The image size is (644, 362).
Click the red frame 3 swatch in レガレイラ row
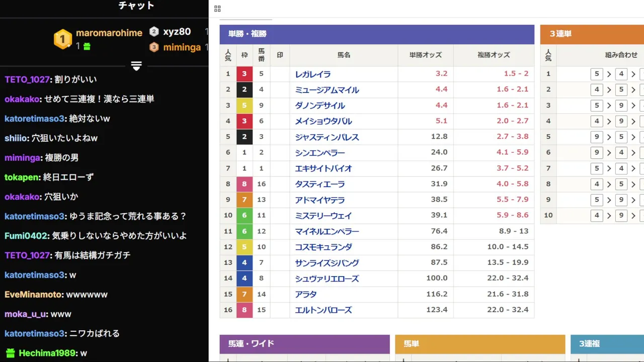245,74
